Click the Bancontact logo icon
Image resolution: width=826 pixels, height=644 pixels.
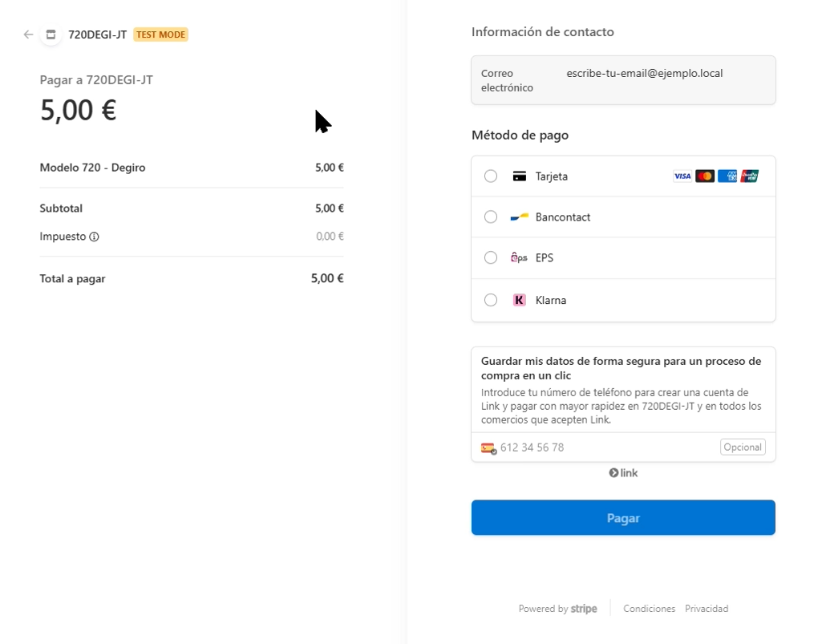tap(520, 217)
